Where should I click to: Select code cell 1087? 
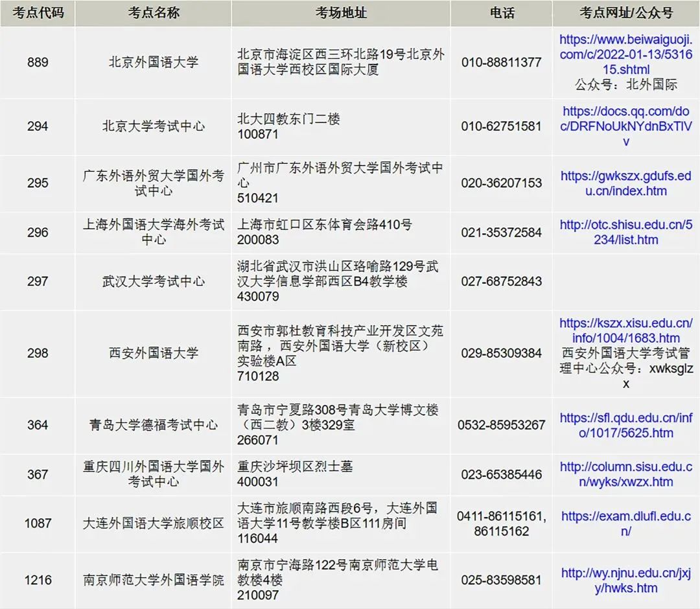pyautogui.click(x=38, y=523)
